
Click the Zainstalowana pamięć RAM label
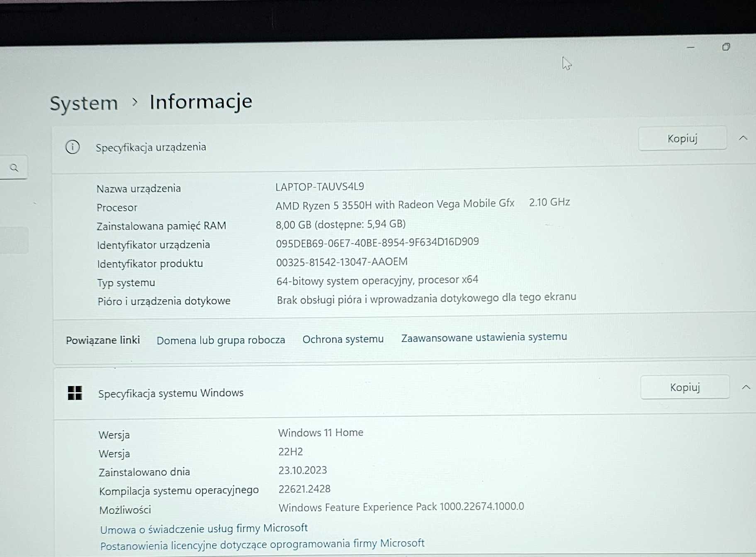[161, 226]
